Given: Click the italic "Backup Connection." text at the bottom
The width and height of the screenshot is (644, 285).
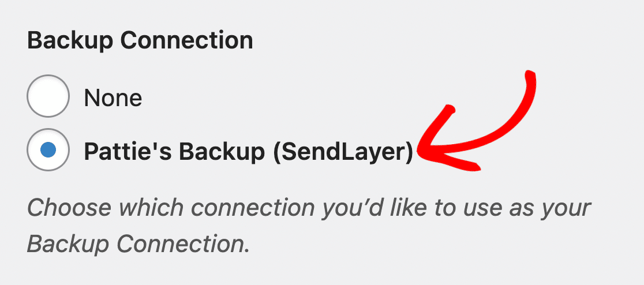Looking at the screenshot, I should tap(138, 244).
